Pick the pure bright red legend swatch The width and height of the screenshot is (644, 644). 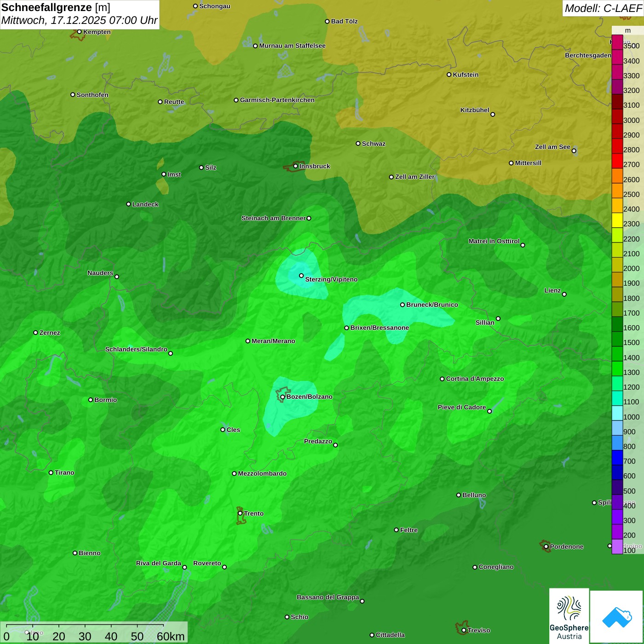[x=617, y=161]
